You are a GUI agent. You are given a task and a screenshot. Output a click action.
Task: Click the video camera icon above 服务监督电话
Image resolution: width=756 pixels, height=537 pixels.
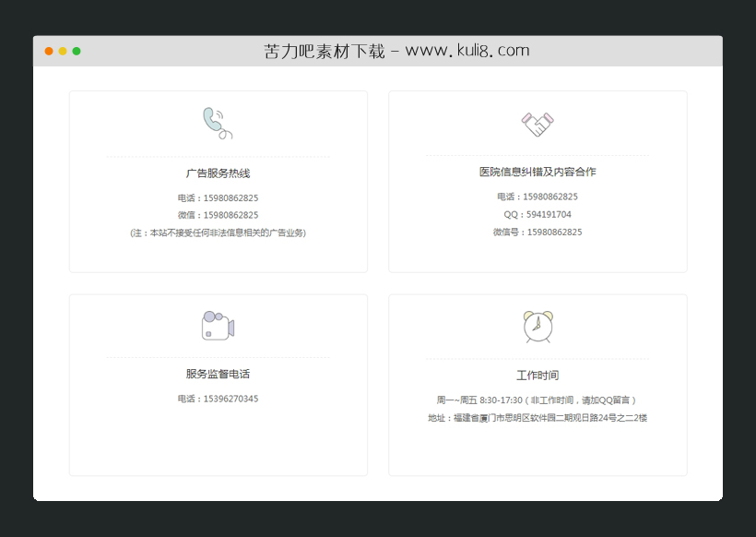click(217, 325)
